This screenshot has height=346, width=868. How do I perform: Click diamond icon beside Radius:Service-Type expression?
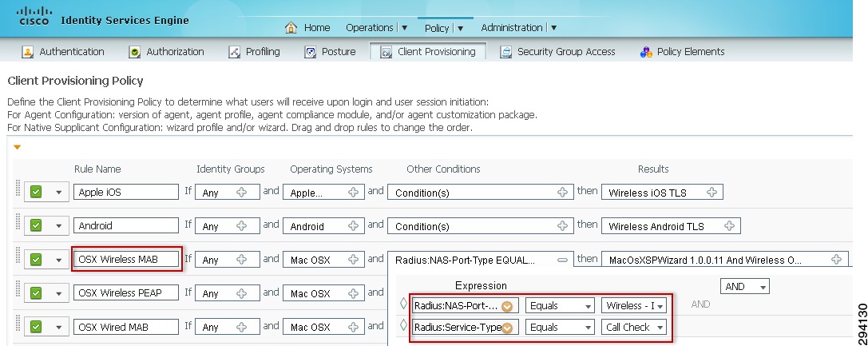pos(403,325)
